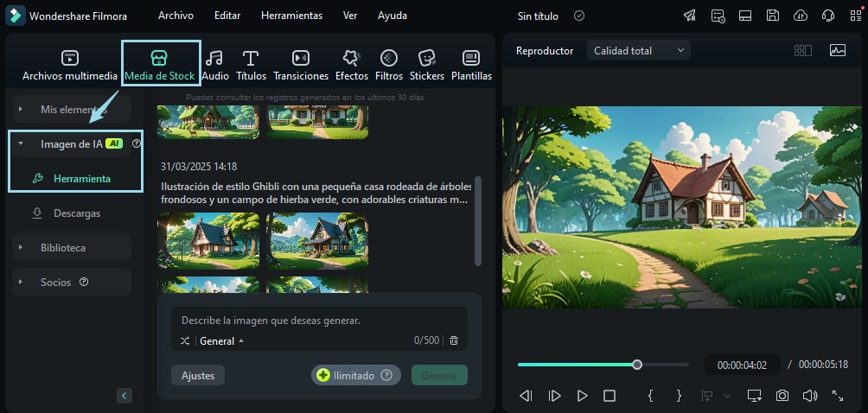Open the Filtros tab

coord(388,66)
